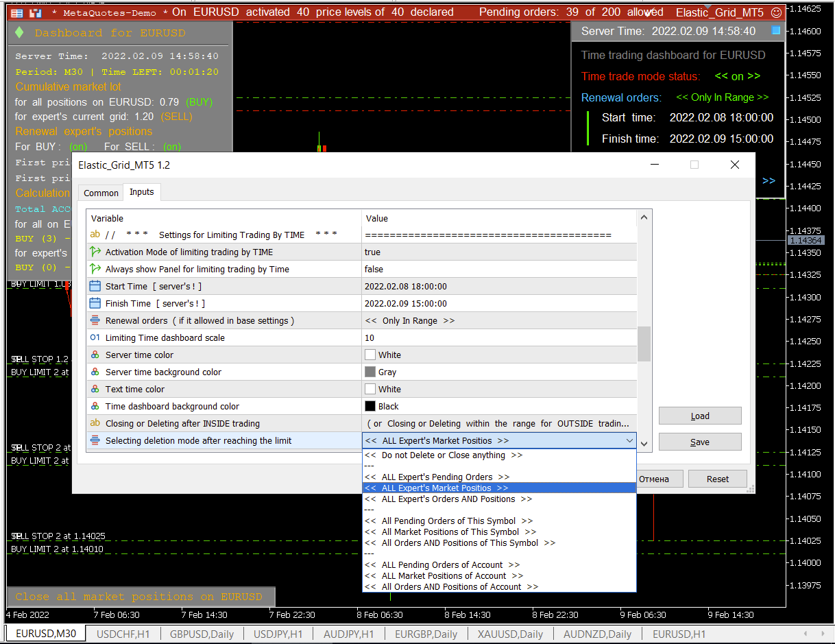The height and width of the screenshot is (644, 835).
Task: Click the smiley face icon beside Elastic_Grid_MT5
Action: tap(776, 12)
